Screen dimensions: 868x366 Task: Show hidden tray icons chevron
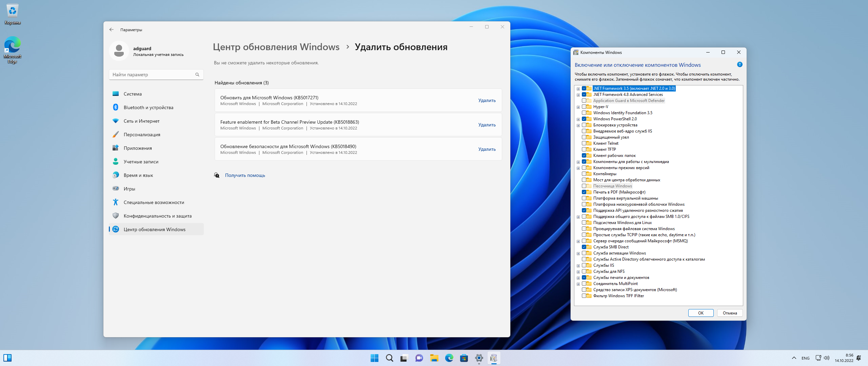pos(794,358)
